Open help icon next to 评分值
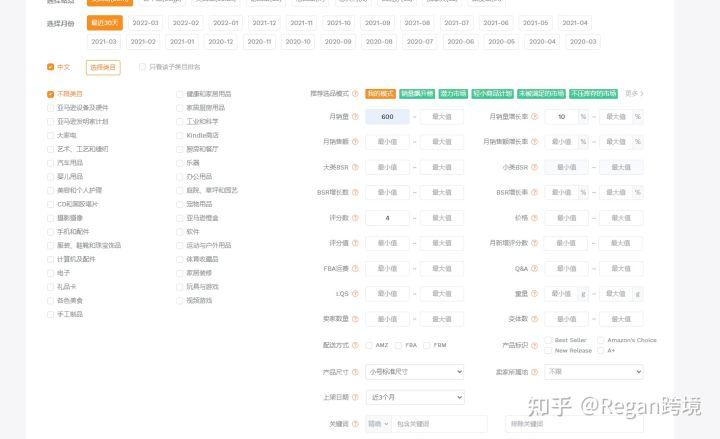 tap(355, 243)
